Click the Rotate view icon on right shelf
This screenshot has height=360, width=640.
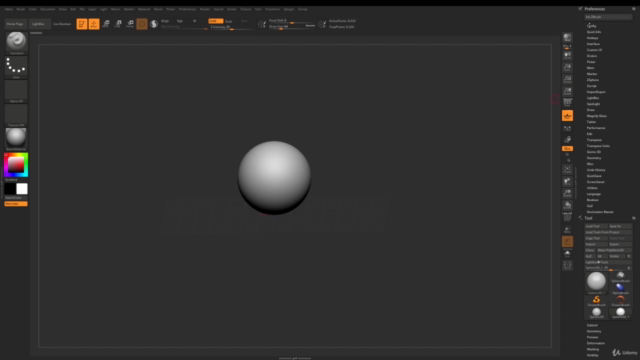coord(567,205)
